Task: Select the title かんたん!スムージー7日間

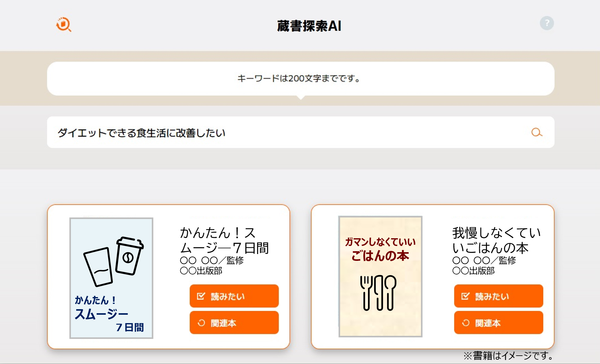Action: [224, 240]
